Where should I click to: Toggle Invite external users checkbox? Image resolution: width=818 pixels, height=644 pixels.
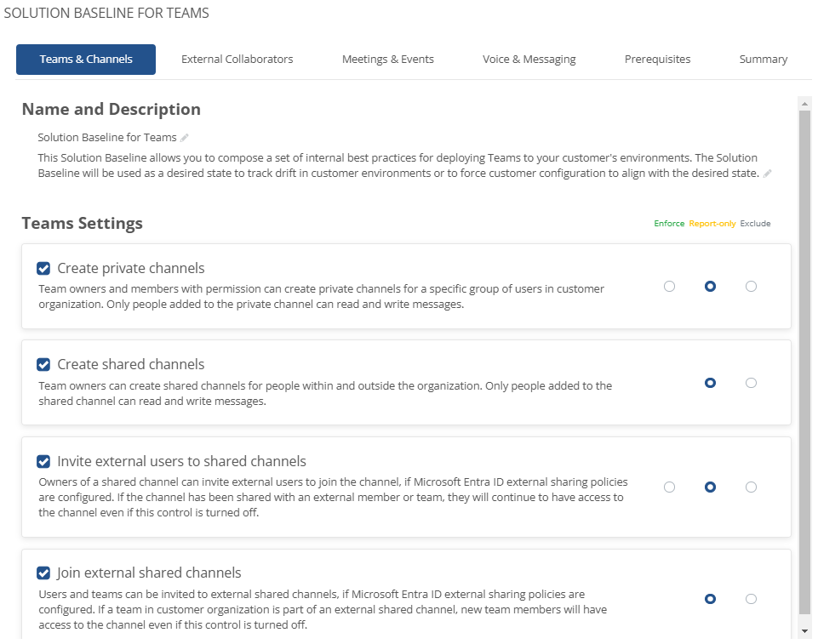pyautogui.click(x=43, y=461)
